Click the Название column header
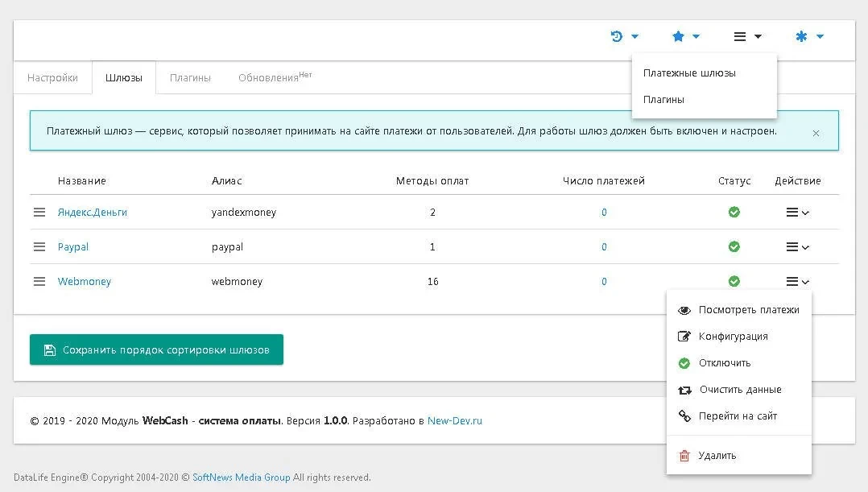This screenshot has height=492, width=868. click(x=82, y=181)
